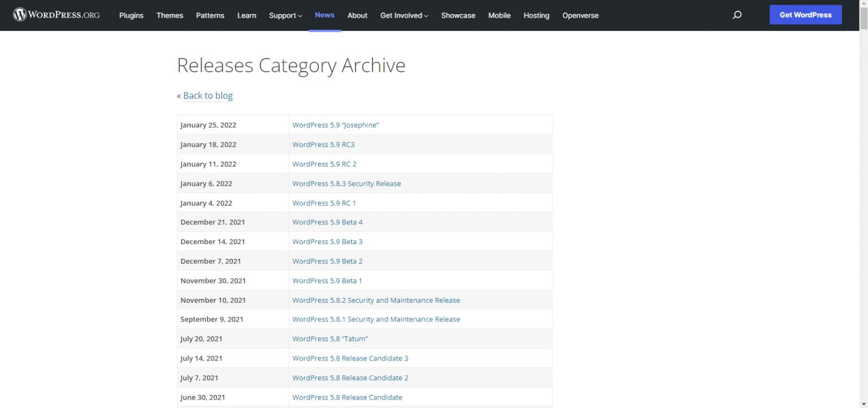The height and width of the screenshot is (408, 868).
Task: Select the Learn menu item
Action: 246,15
